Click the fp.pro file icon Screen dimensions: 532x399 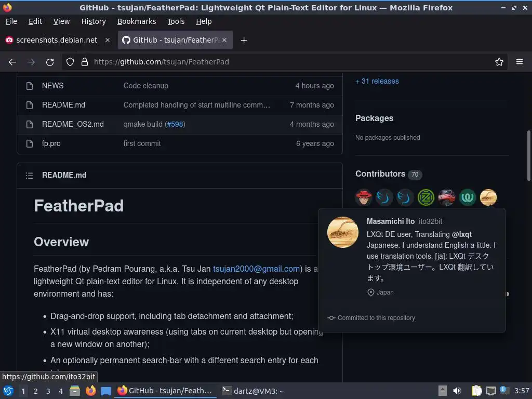tap(30, 143)
